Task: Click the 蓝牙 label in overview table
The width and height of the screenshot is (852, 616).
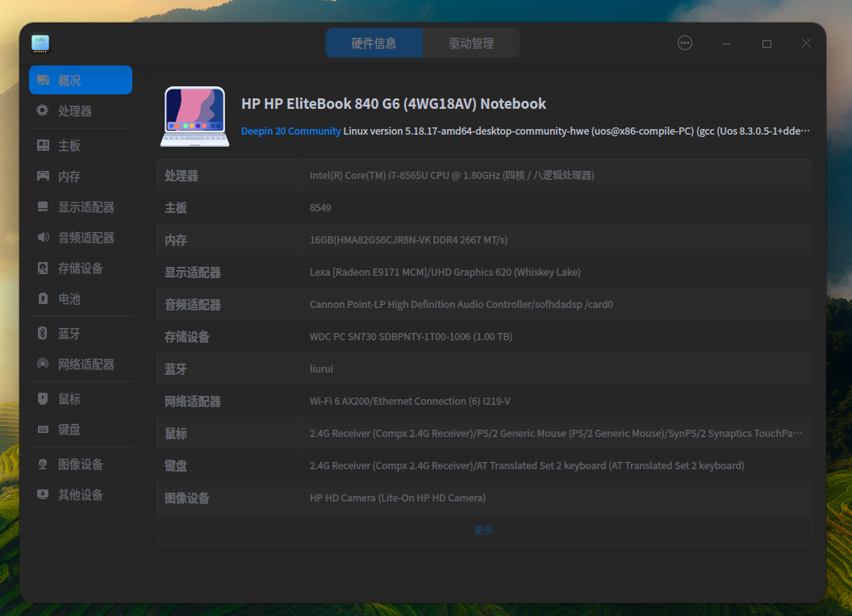Action: pos(176,368)
